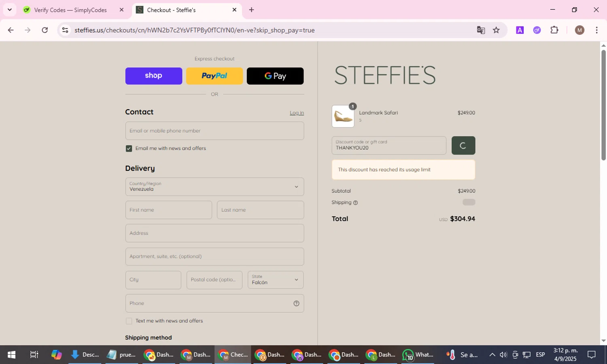Click the page vertical scrollbar

pyautogui.click(x=603, y=105)
